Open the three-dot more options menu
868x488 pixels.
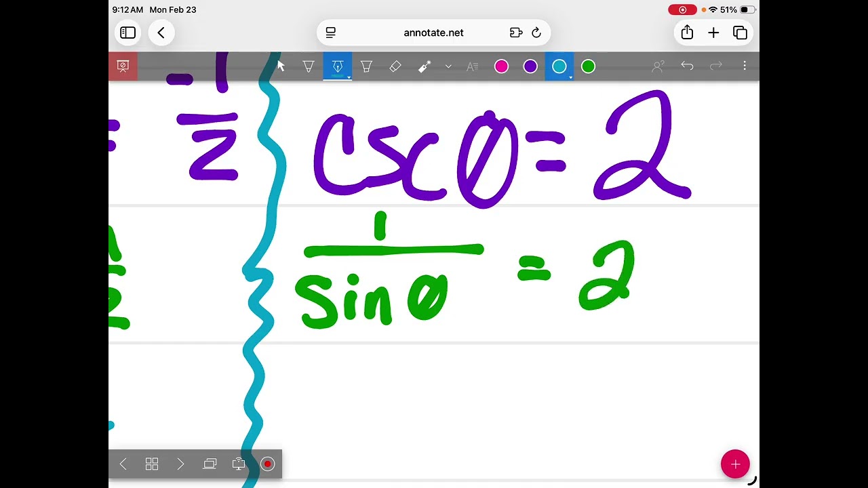tap(745, 66)
